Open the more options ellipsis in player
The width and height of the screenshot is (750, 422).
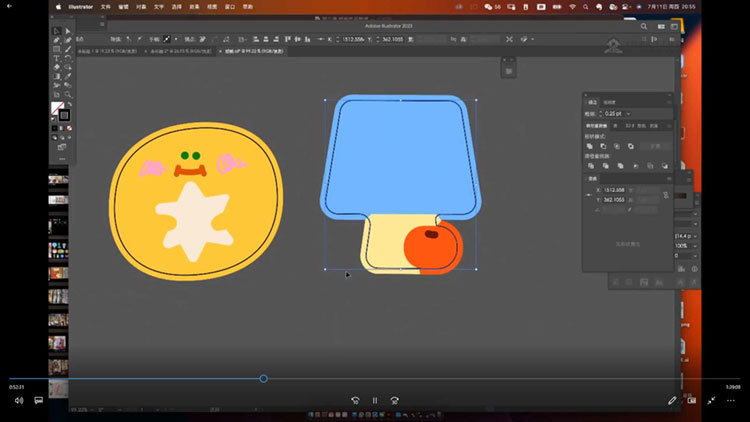pos(730,400)
